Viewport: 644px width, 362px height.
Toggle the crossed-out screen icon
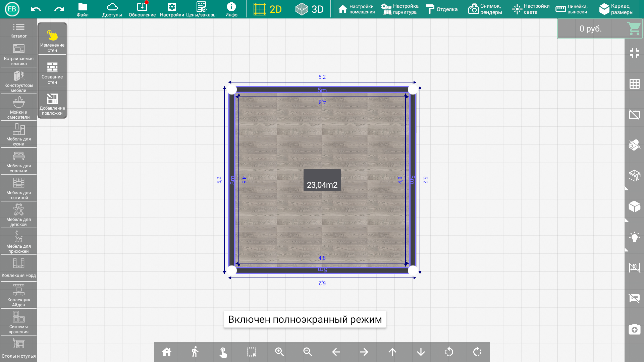pyautogui.click(x=635, y=115)
